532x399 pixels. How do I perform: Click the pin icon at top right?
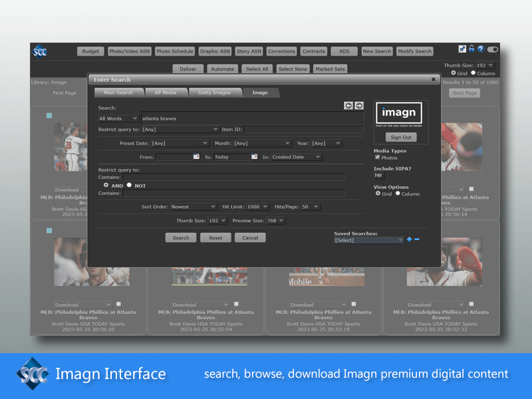tap(462, 49)
